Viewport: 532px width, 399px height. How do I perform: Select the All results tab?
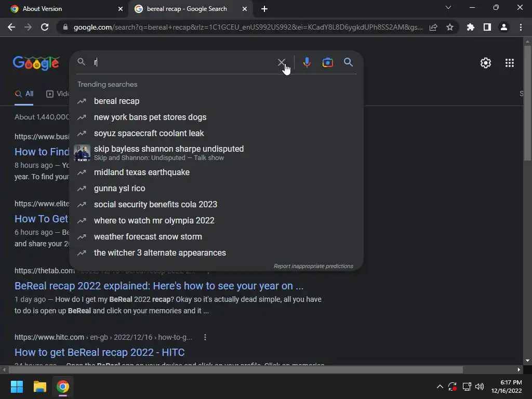click(24, 94)
